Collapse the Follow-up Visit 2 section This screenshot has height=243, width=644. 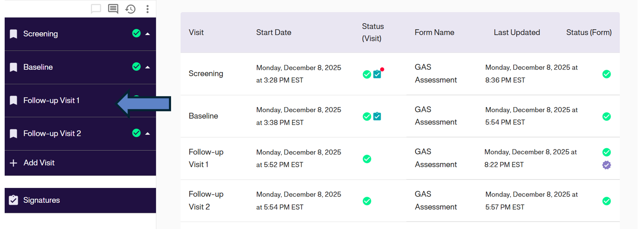tap(148, 133)
